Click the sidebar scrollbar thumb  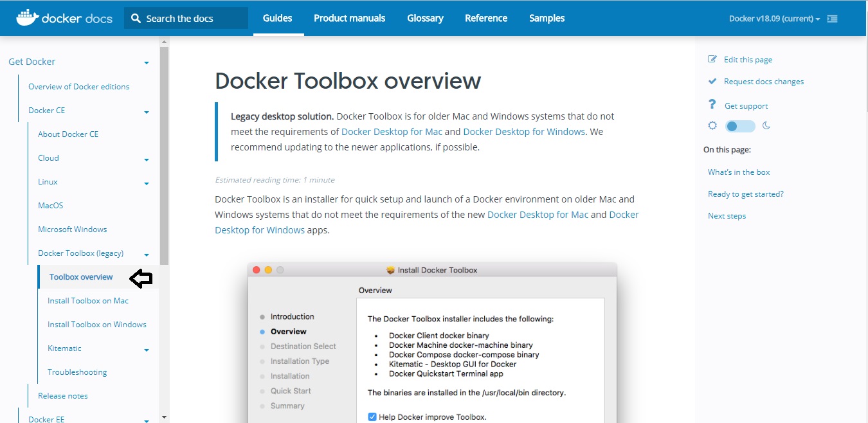(x=164, y=156)
